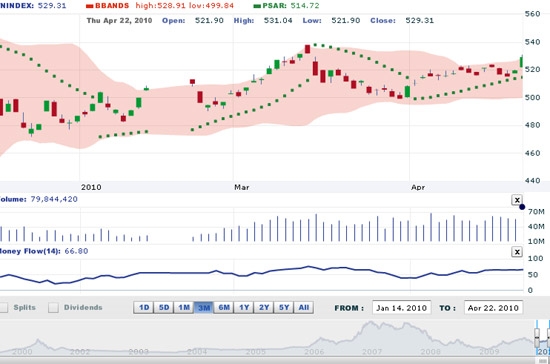
Task: Click the red BBANDS legend swatch
Action: (x=90, y=6)
